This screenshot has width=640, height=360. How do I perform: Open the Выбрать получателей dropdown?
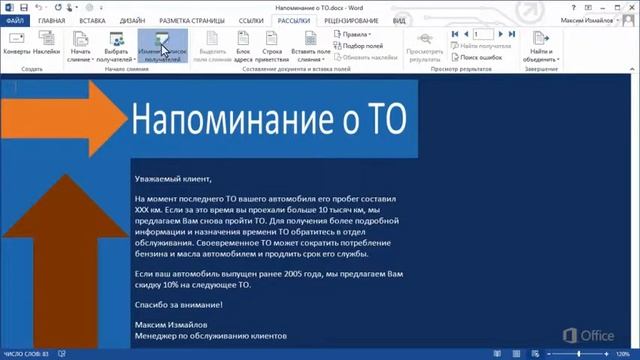click(x=116, y=46)
